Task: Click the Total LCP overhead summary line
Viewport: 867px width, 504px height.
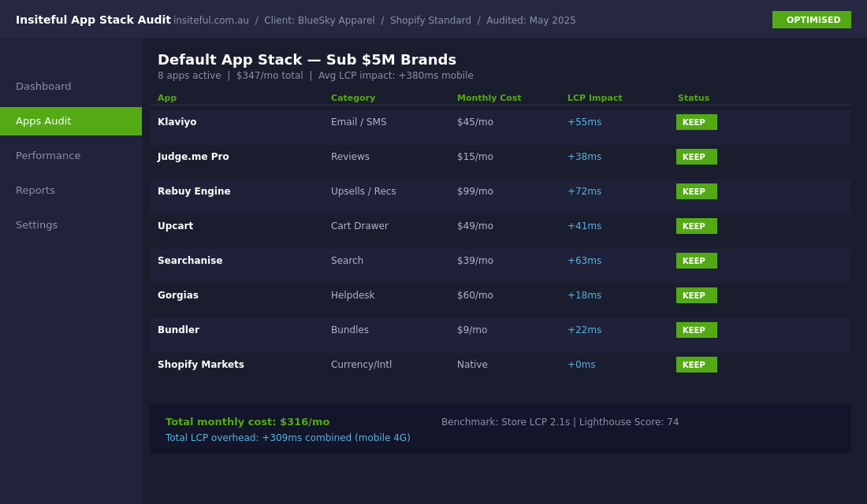Action: pos(288,438)
